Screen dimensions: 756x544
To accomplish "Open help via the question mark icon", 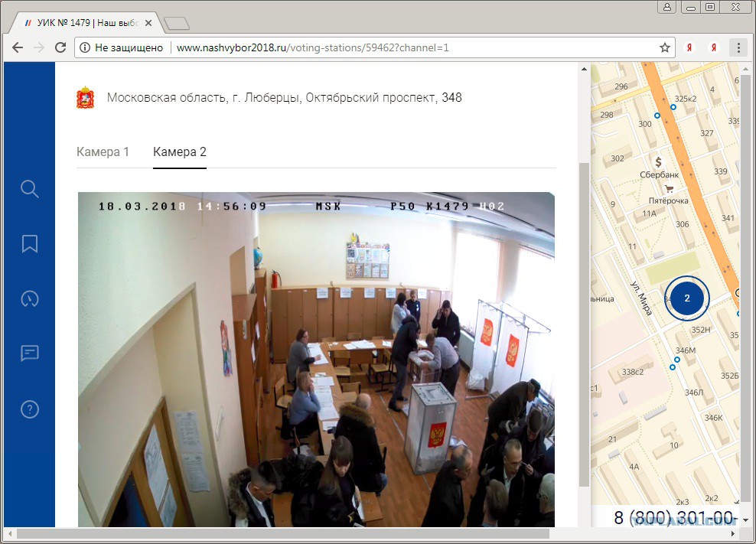I will coord(29,409).
